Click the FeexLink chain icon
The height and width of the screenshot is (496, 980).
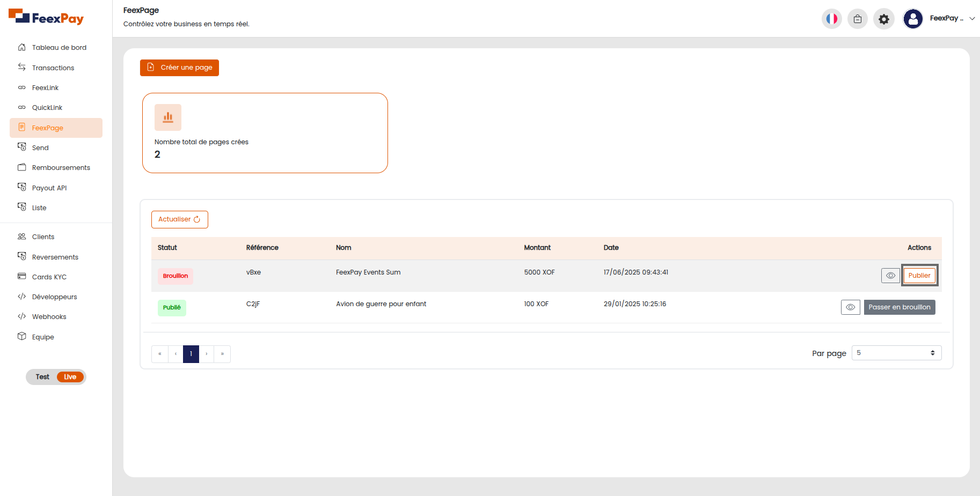(x=22, y=87)
